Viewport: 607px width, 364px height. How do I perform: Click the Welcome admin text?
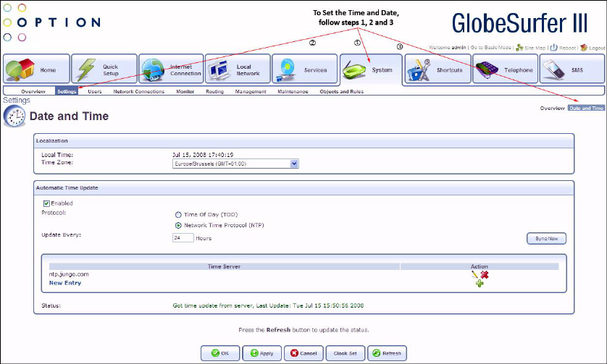pyautogui.click(x=447, y=48)
